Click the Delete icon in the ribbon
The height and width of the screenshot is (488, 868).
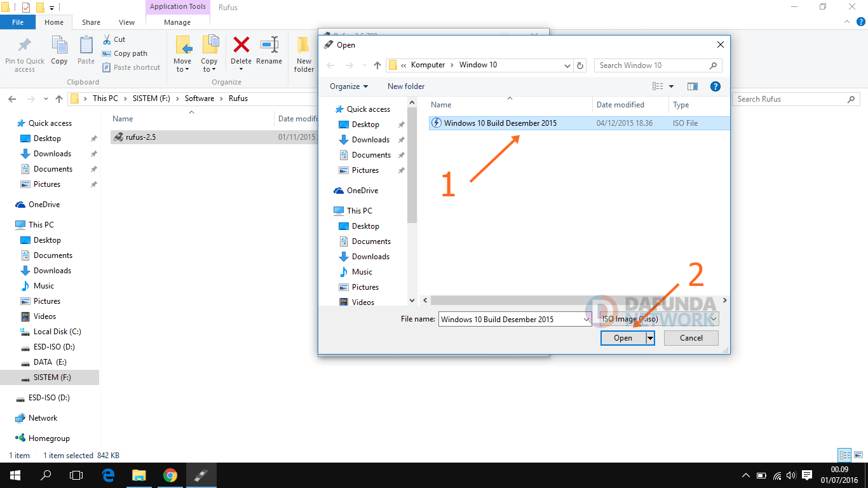241,50
